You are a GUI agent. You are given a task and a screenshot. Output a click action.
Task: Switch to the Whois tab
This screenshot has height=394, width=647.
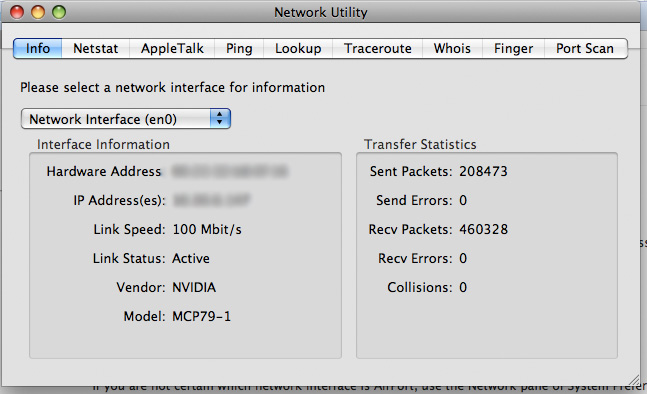click(452, 49)
